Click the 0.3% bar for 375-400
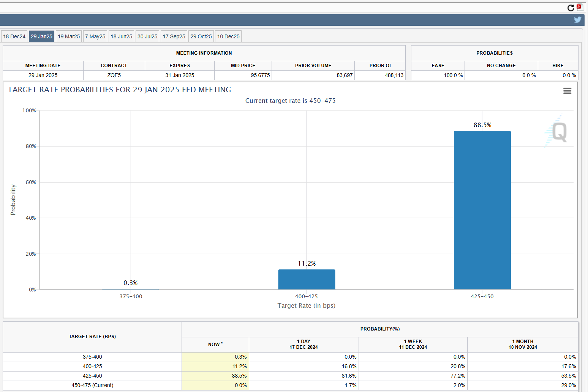 pos(131,289)
